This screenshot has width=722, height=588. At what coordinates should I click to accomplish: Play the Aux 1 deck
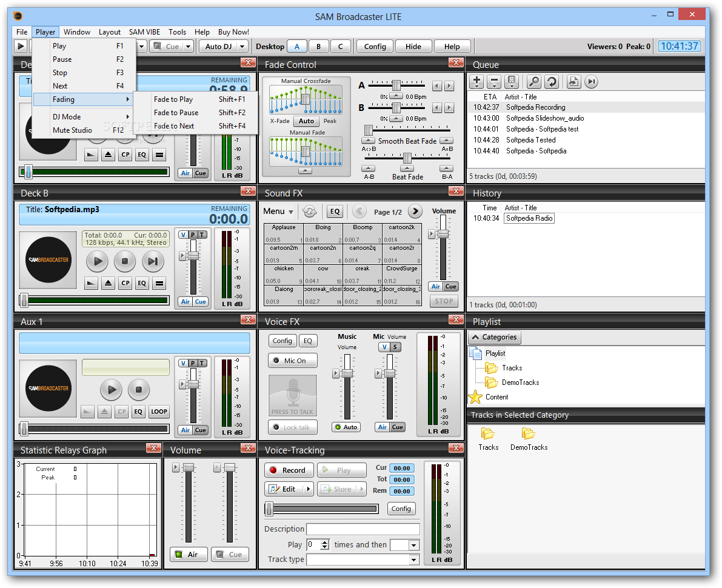coord(112,390)
